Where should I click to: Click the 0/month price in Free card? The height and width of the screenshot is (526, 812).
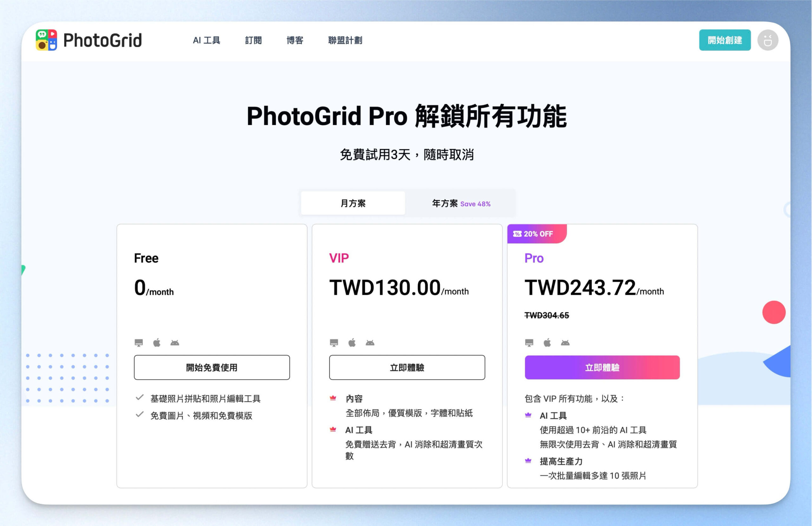pos(154,287)
